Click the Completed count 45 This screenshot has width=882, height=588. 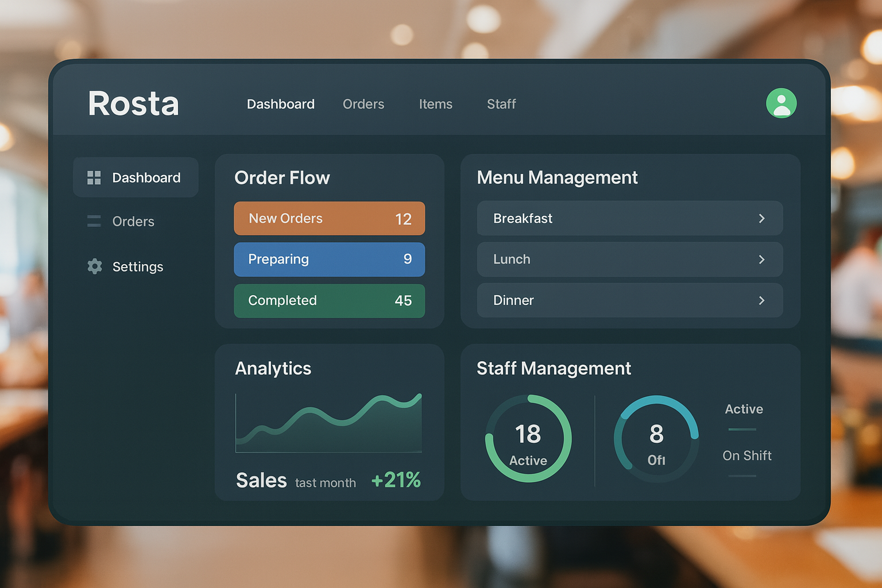[403, 301]
